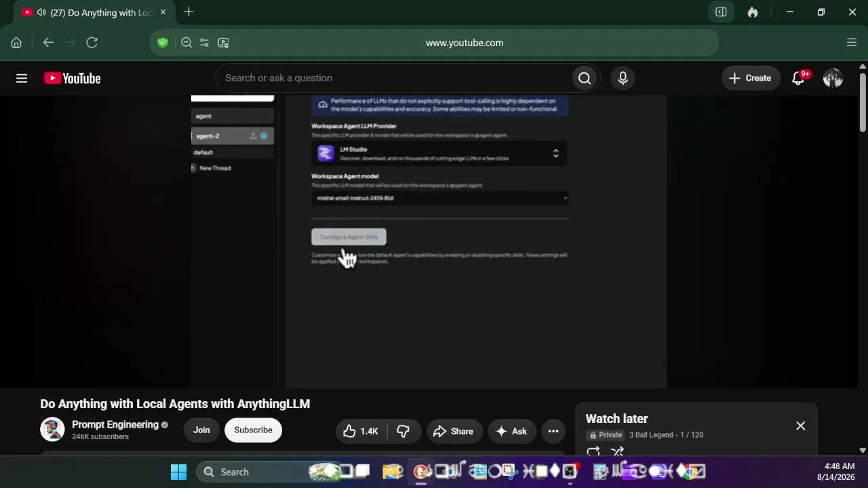Click the "Watch later" playlist heading
The width and height of the screenshot is (868, 488).
[617, 419]
